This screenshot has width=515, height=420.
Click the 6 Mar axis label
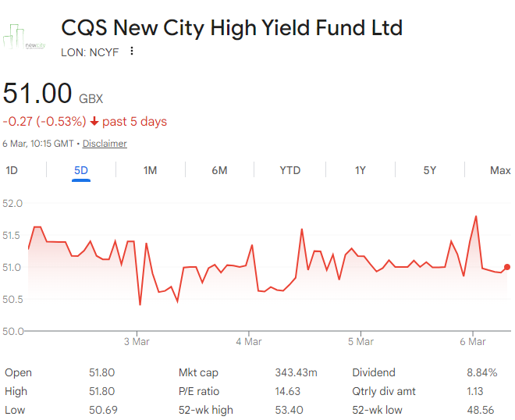[473, 342]
